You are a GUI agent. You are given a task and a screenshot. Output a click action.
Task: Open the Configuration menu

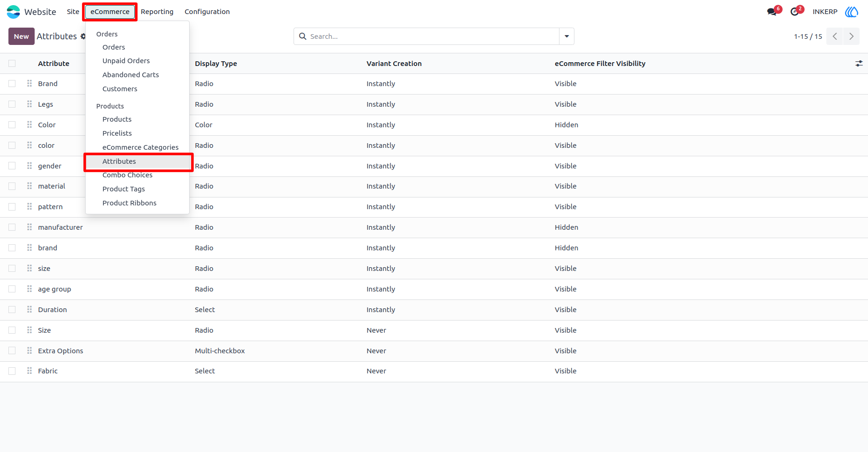[207, 12]
